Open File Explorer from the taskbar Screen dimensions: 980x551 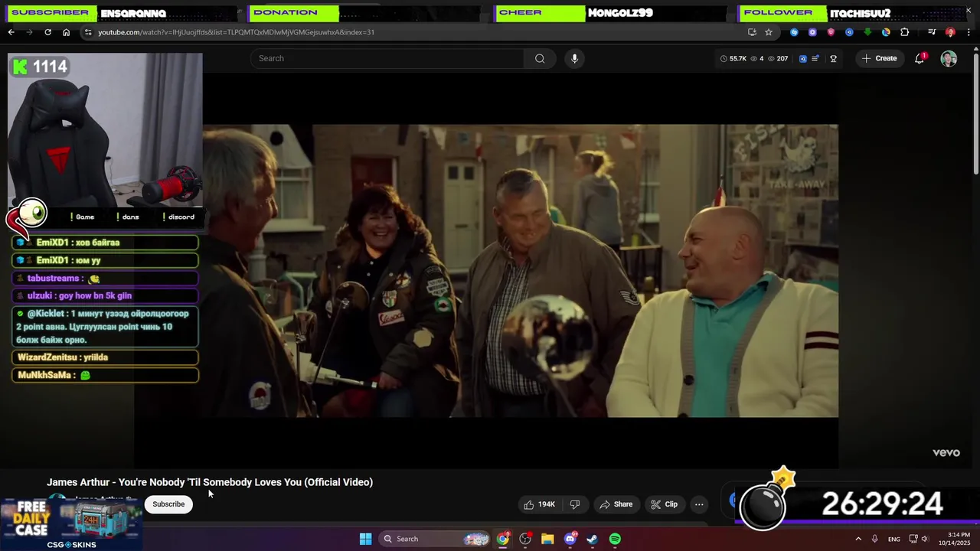(547, 539)
